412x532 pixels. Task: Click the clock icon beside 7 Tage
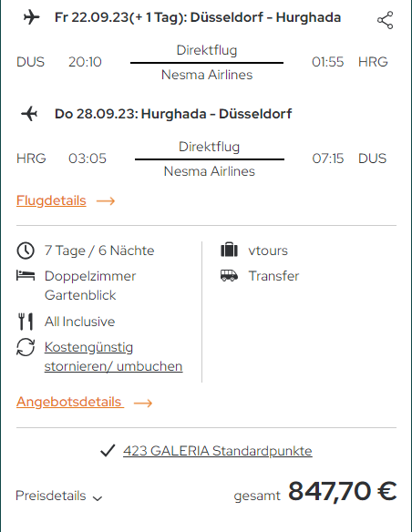(x=26, y=251)
